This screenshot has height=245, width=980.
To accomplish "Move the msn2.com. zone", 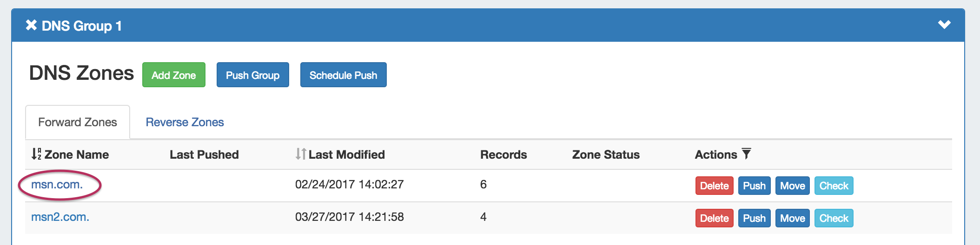I will [792, 218].
